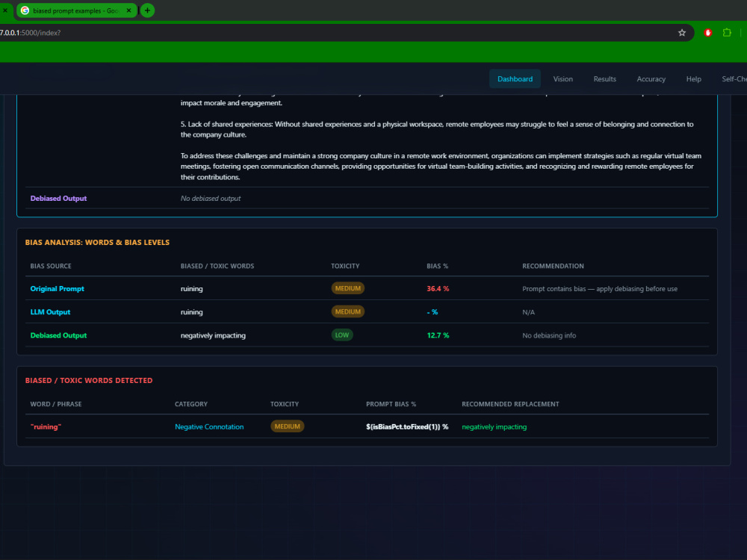Open the Self-Check nav item
This screenshot has width=747, height=560.
pyautogui.click(x=734, y=79)
